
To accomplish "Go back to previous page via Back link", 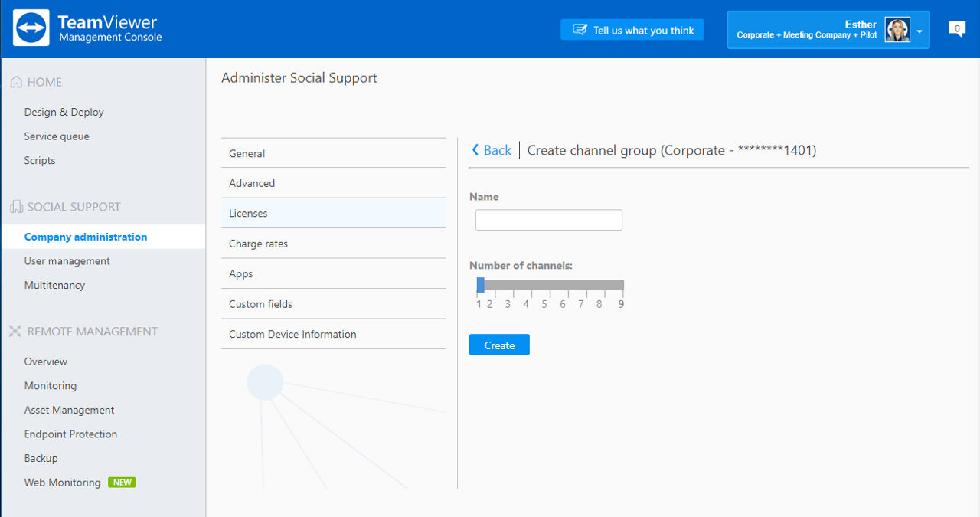I will [x=492, y=150].
